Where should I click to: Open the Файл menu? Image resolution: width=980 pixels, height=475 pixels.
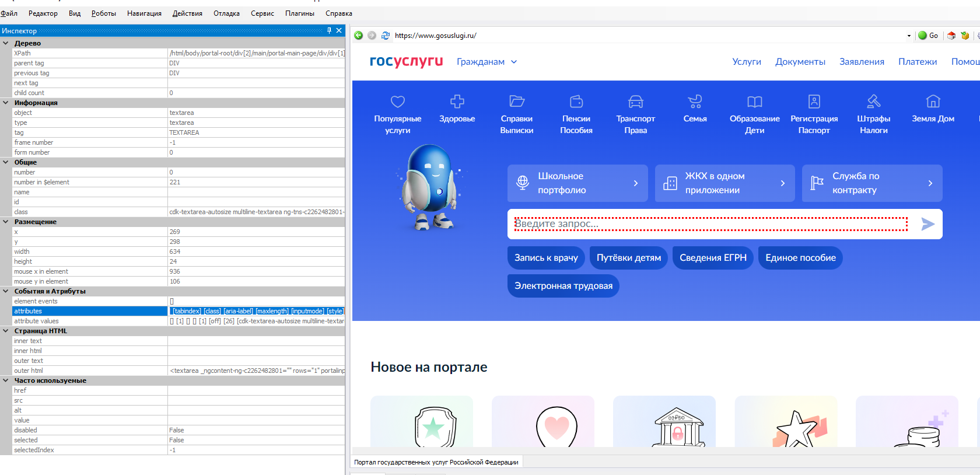point(9,13)
